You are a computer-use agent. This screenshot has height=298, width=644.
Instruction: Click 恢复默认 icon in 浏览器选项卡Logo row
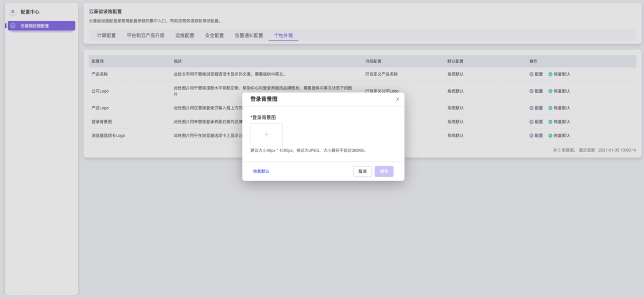550,136
